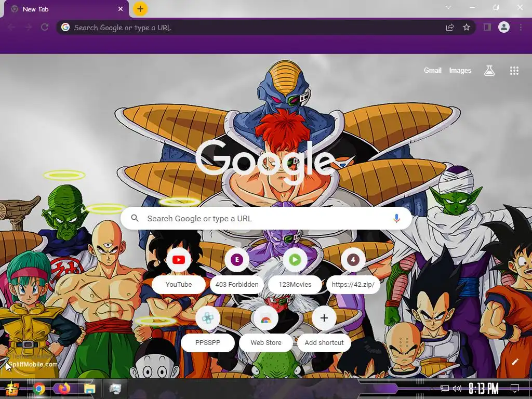Click the PPSSPP label
532x399 pixels.
(208, 343)
